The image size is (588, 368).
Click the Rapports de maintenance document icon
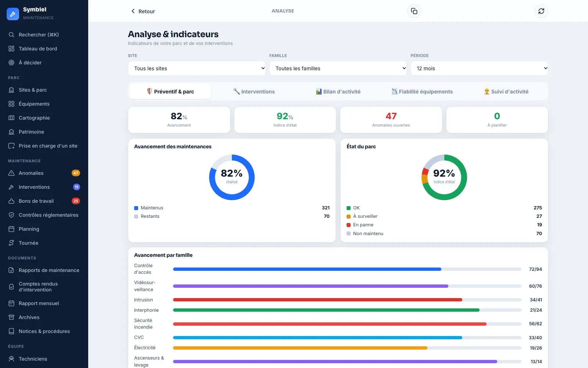pos(11,270)
